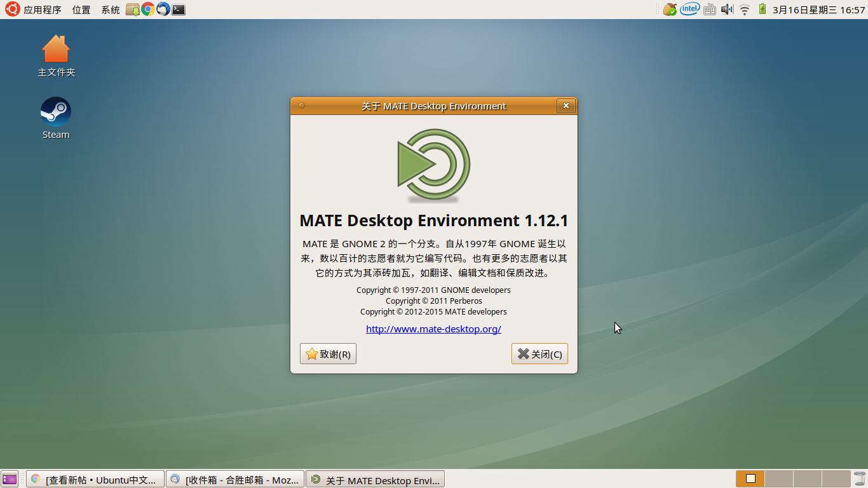This screenshot has height=488, width=868.
Task: Switch to the 收件箱 合胜邮箱 taskbar window
Action: 235,479
